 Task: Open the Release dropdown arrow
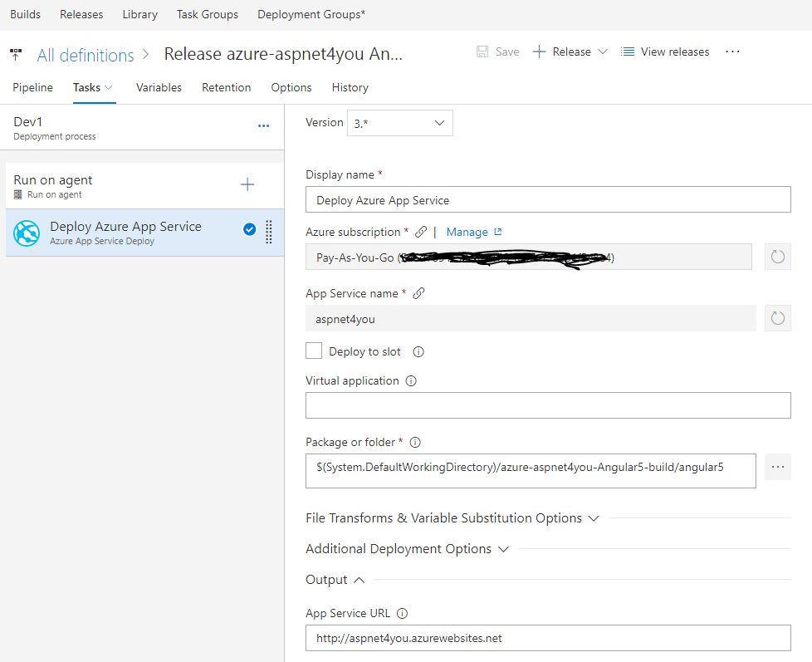603,51
